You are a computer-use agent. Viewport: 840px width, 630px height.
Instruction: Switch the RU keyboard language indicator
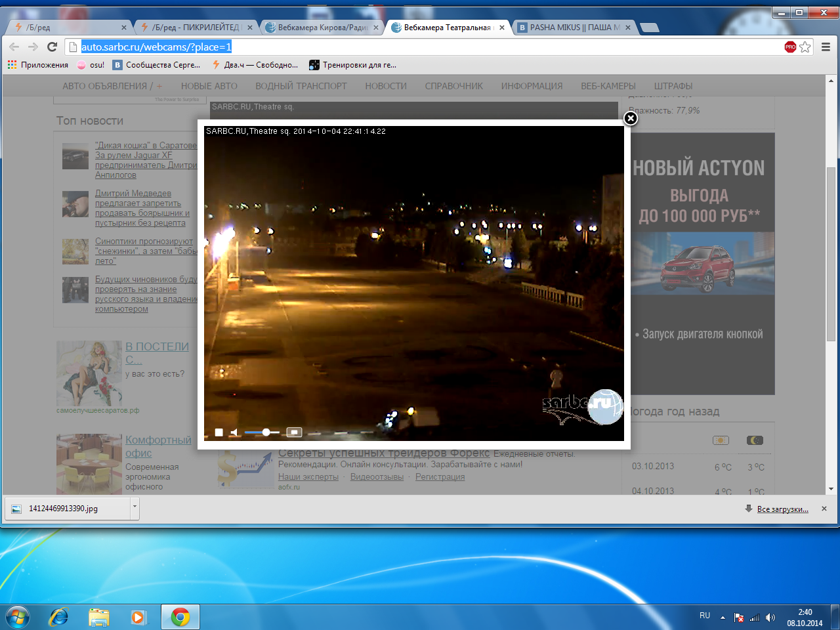coord(705,616)
